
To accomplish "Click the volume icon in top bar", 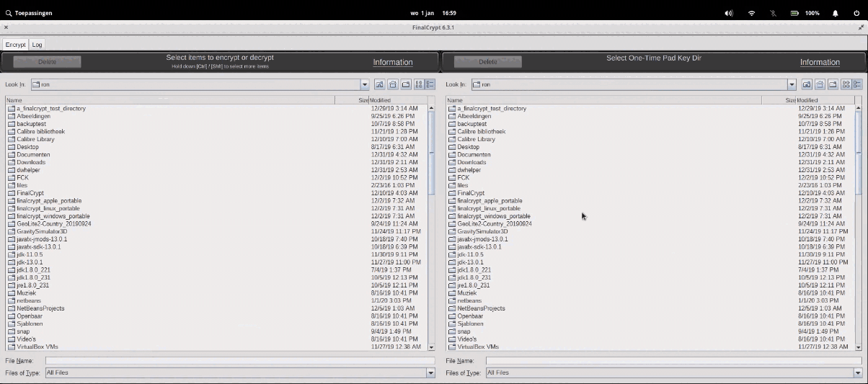I will coord(729,13).
